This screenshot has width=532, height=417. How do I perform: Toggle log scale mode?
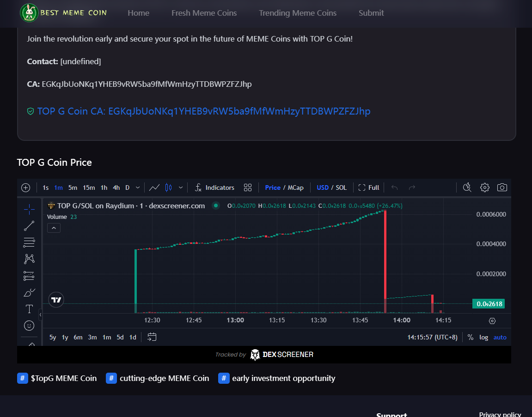(x=483, y=337)
